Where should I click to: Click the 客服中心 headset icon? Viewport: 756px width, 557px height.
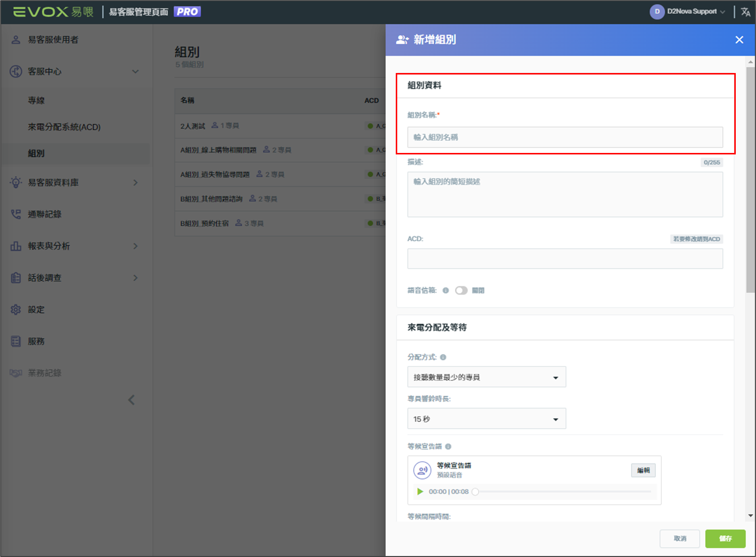pos(16,72)
